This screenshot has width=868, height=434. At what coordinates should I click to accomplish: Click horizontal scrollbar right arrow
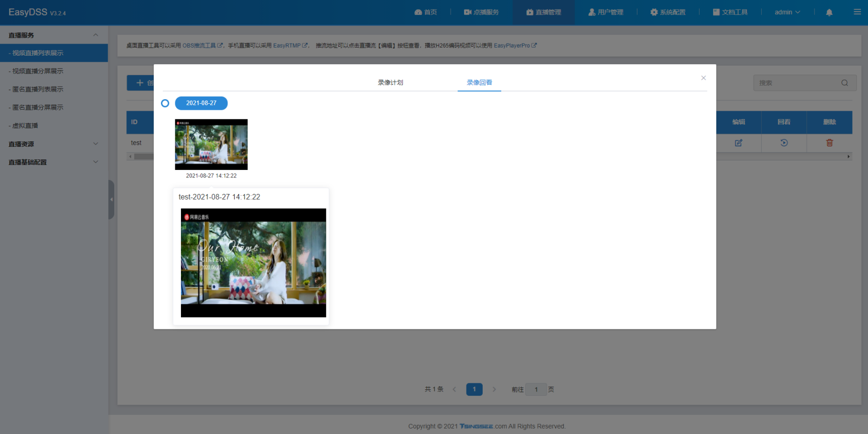[848, 157]
